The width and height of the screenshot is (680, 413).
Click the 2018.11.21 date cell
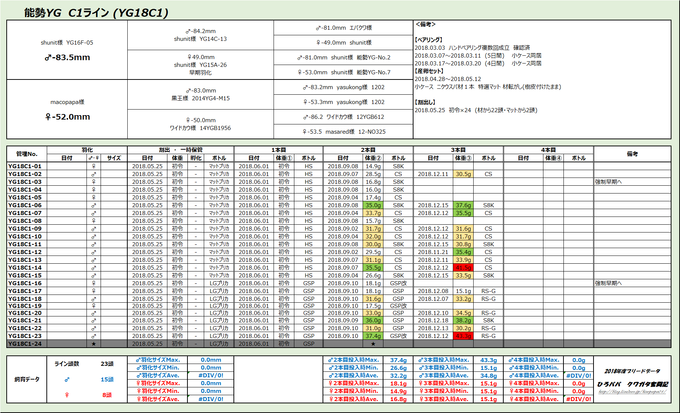click(433, 252)
